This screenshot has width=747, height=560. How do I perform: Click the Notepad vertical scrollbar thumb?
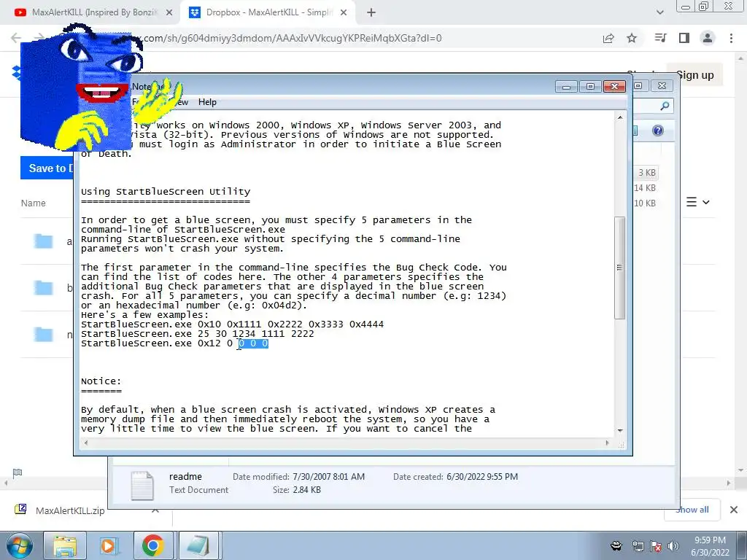click(x=619, y=268)
